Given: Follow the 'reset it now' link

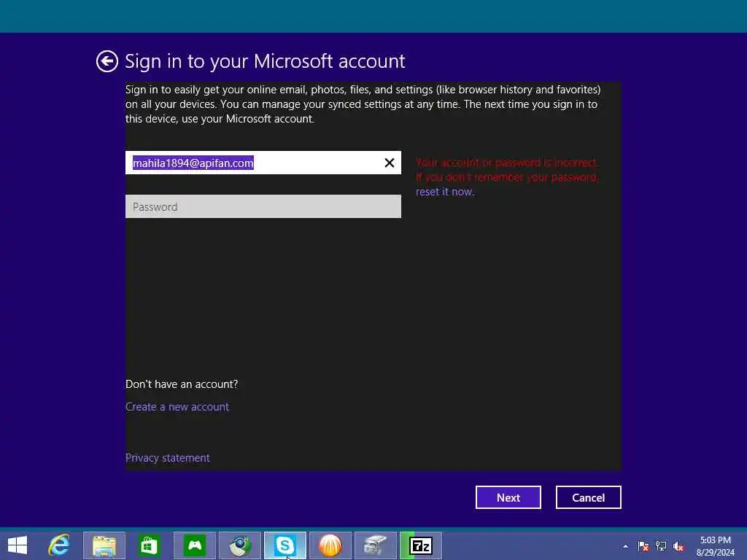Looking at the screenshot, I should pyautogui.click(x=444, y=192).
